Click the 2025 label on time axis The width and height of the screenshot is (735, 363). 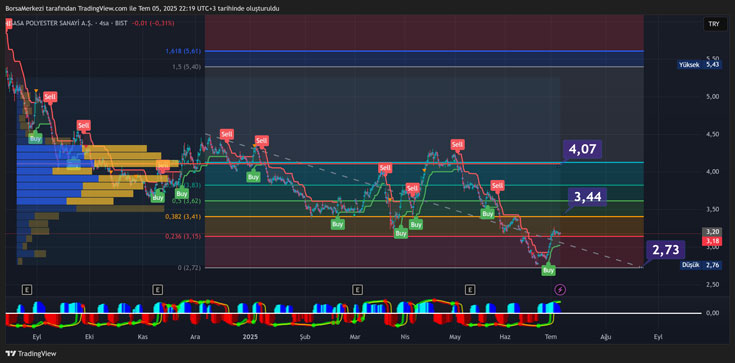pos(250,337)
